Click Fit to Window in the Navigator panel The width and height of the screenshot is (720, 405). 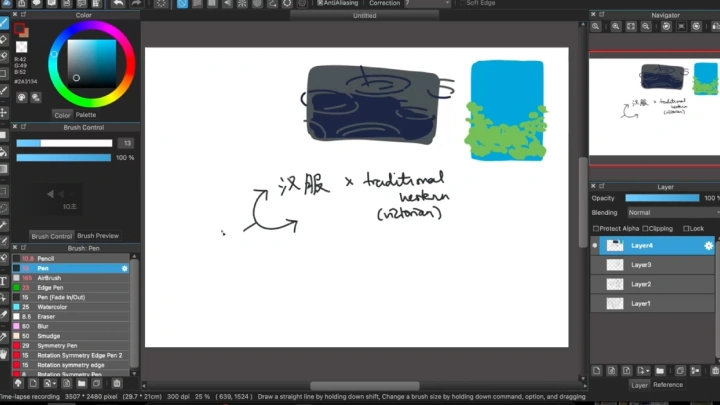[631, 27]
